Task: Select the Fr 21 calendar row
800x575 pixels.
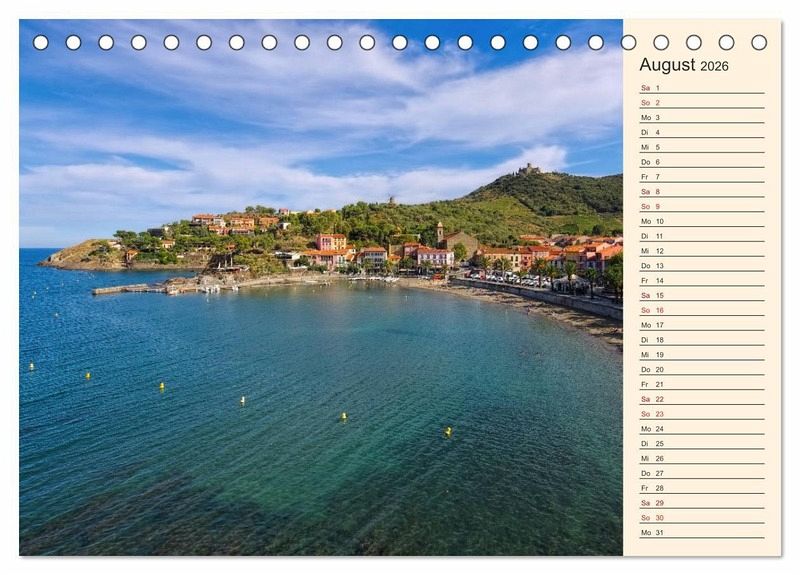Action: coord(702,384)
